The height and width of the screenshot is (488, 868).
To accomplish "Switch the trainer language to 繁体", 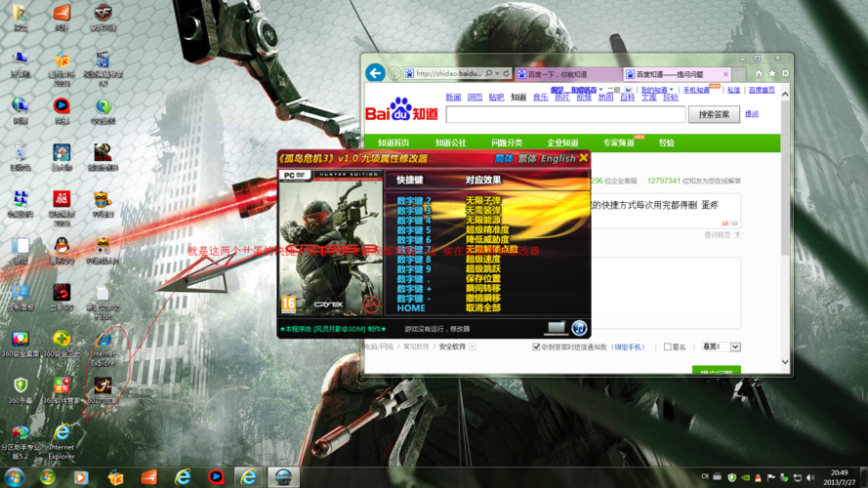I will 527,158.
